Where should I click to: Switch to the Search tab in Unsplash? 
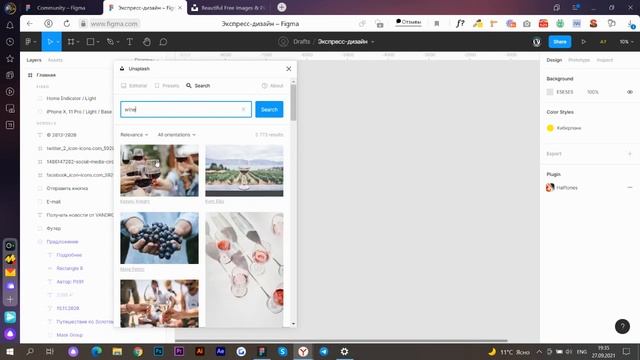(198, 86)
